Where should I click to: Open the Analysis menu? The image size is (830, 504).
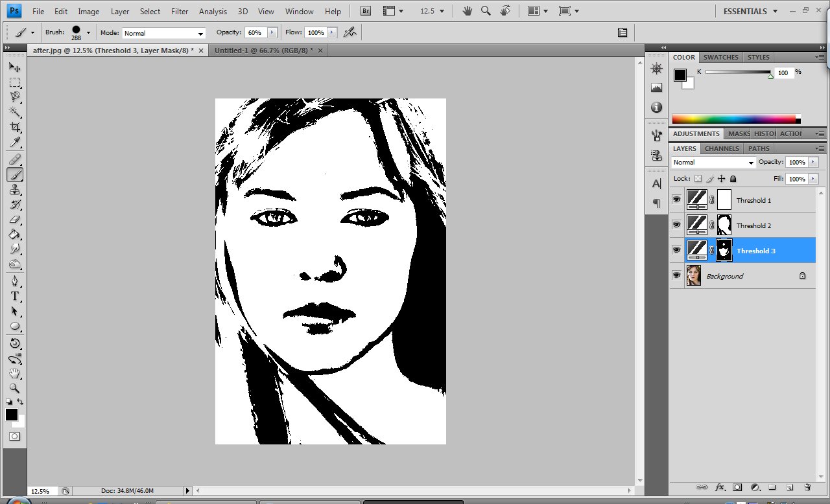click(x=213, y=11)
